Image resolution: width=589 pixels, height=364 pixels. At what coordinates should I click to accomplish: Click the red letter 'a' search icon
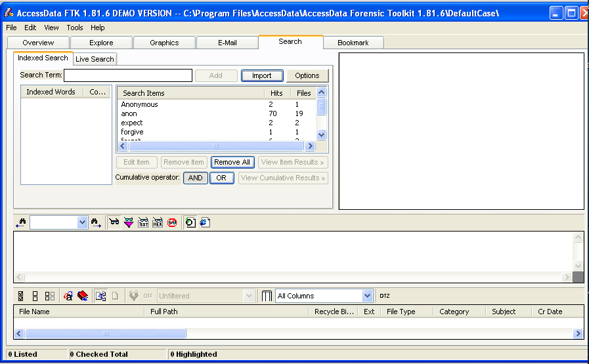point(68,296)
